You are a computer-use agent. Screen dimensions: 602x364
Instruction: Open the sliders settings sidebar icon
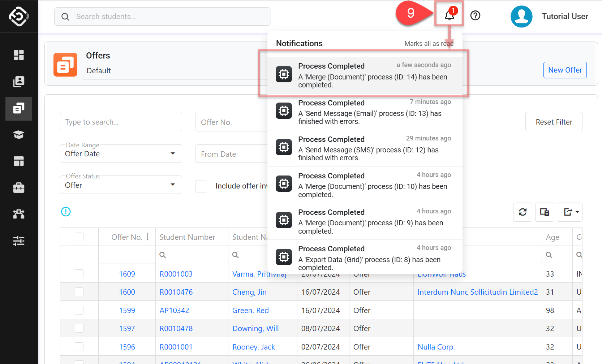coord(19,241)
